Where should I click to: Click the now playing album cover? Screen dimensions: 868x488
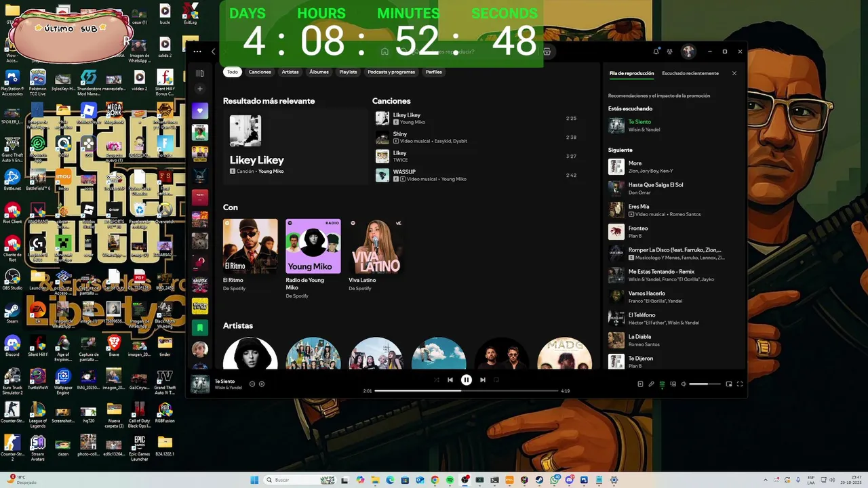click(x=200, y=384)
